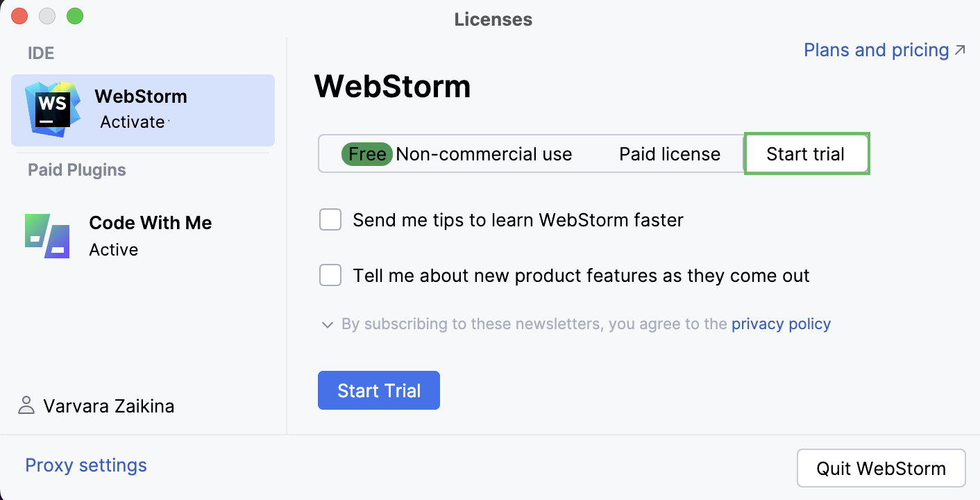
Task: Click the Quit WebStorm button
Action: pyautogui.click(x=881, y=468)
